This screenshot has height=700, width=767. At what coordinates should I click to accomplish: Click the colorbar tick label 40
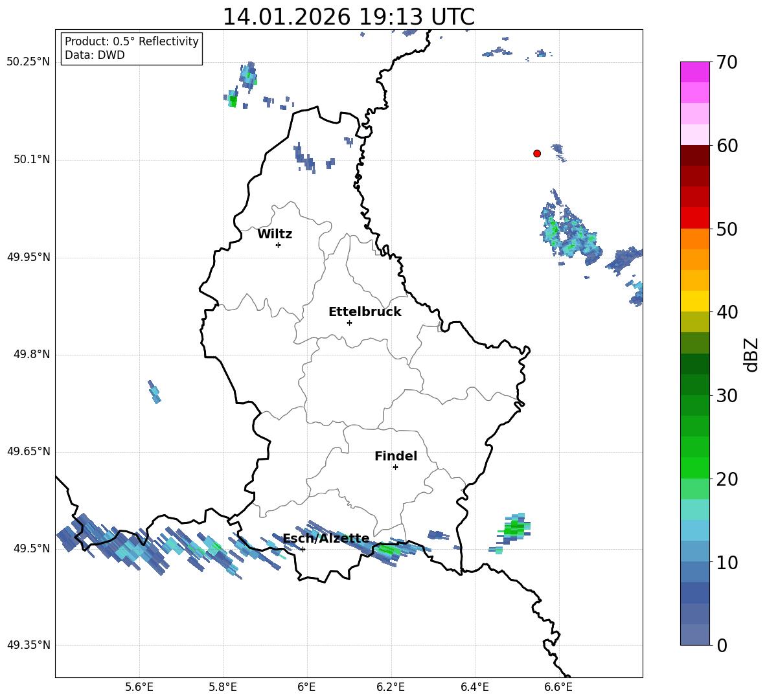(x=727, y=312)
